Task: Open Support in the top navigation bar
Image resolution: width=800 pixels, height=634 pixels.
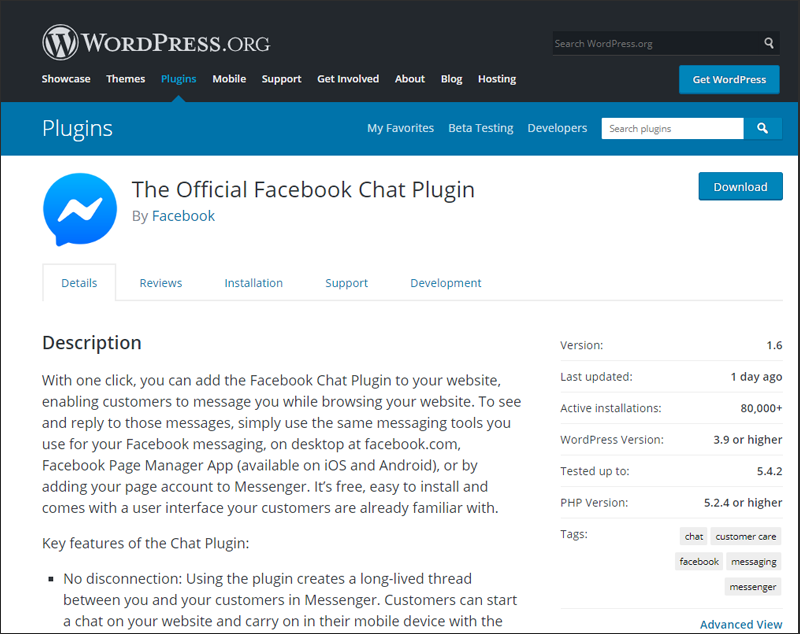Action: [282, 79]
